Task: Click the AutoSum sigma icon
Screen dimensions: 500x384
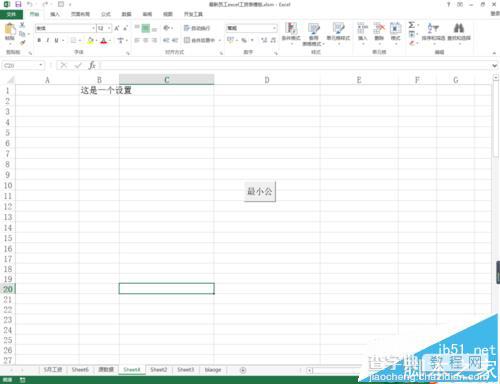Action: click(412, 25)
